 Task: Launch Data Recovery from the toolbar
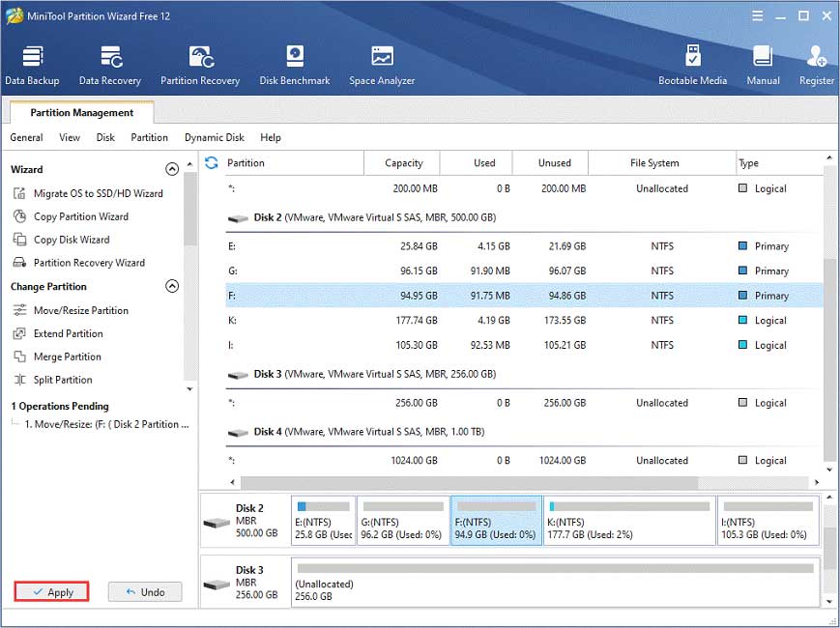click(110, 66)
